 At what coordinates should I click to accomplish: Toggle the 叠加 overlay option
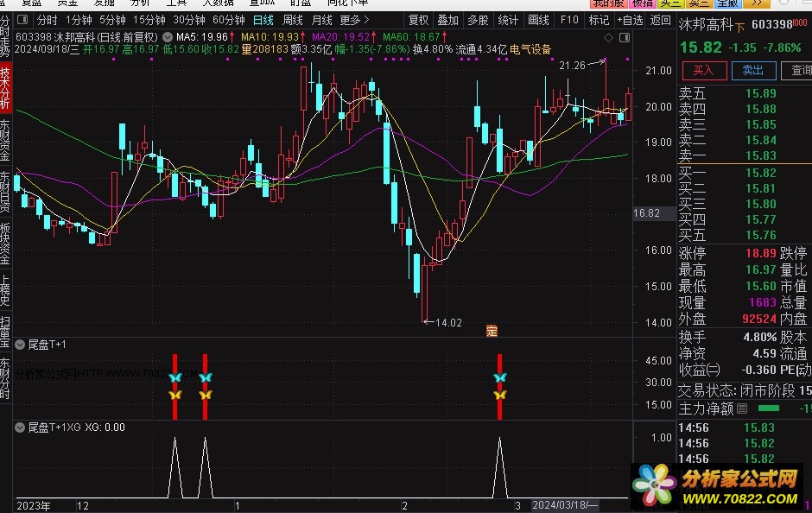[448, 20]
